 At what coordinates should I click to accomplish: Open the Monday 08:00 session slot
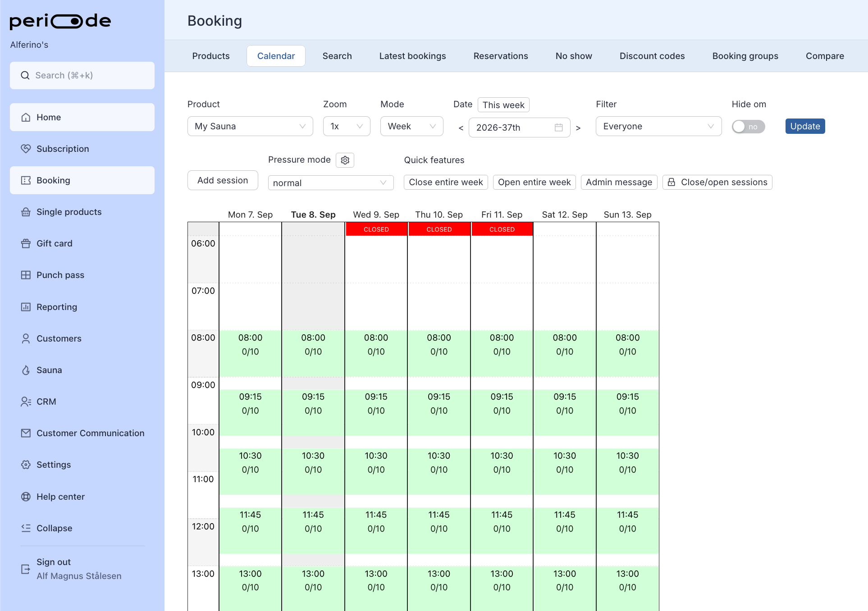coord(250,353)
